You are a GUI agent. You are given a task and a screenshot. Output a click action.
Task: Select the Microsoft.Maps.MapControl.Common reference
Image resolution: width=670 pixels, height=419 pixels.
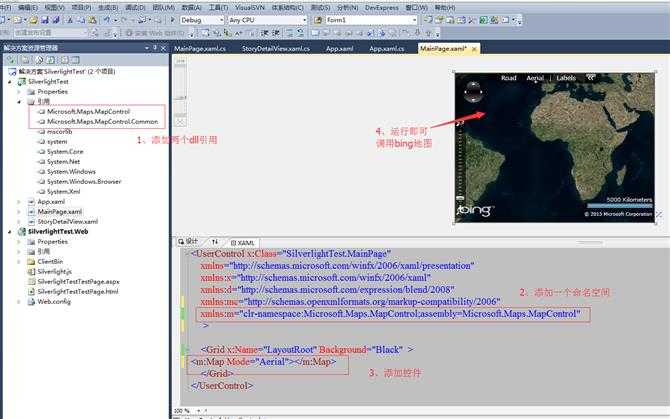point(102,122)
